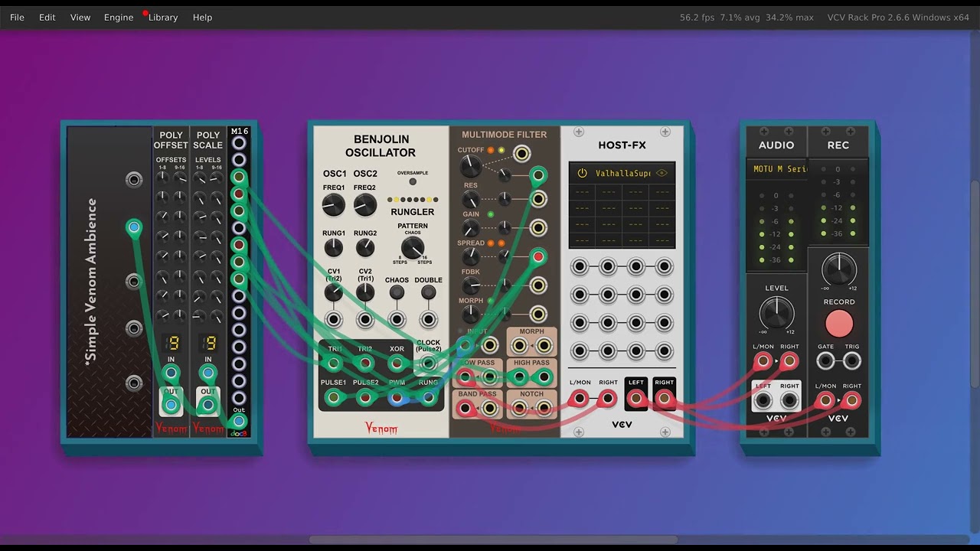Click the TRI1 output jack
Screen dimensions: 980x551
point(334,364)
